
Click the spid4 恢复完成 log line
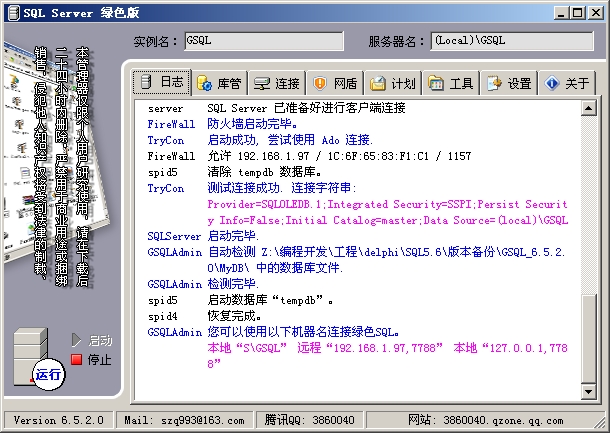click(205, 316)
